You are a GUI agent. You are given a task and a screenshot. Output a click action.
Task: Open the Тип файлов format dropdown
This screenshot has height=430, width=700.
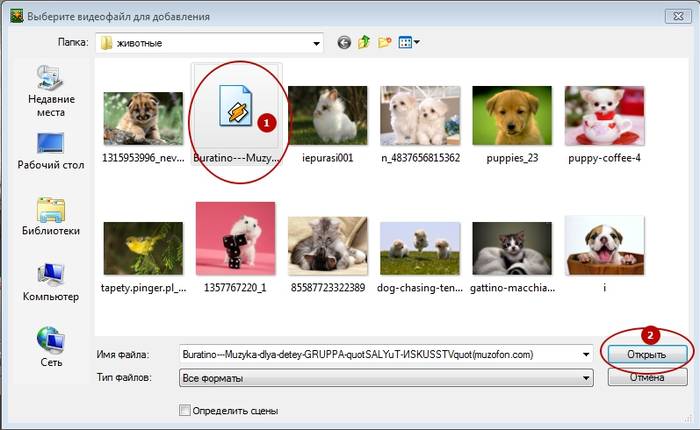[585, 378]
